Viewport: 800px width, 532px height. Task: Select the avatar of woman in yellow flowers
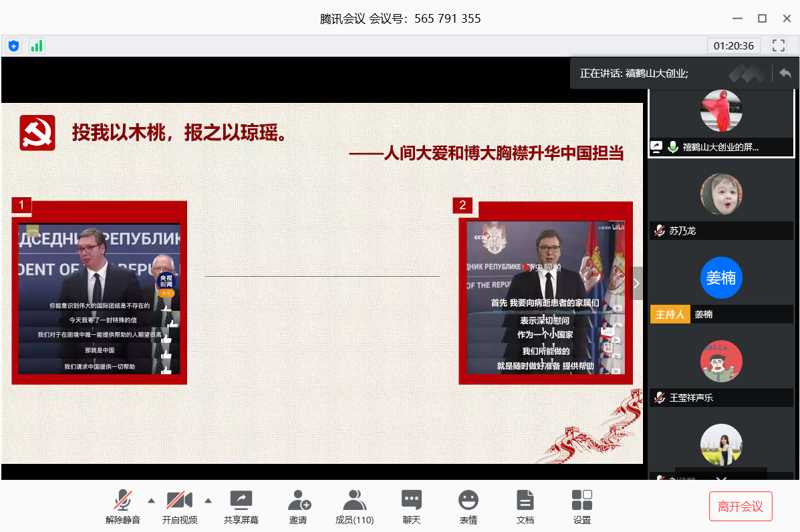tap(721, 444)
